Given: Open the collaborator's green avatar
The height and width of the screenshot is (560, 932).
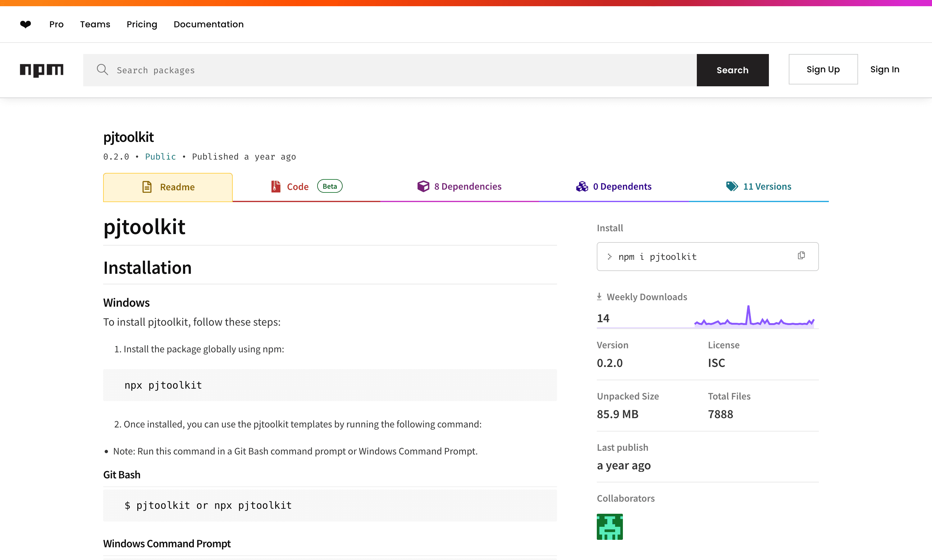Looking at the screenshot, I should tap(610, 526).
